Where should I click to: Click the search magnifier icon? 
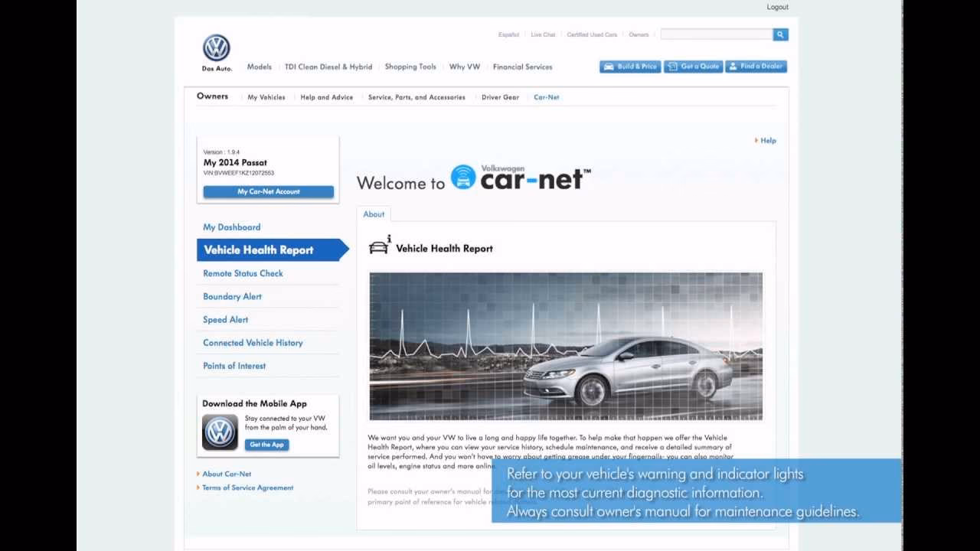[x=780, y=34]
